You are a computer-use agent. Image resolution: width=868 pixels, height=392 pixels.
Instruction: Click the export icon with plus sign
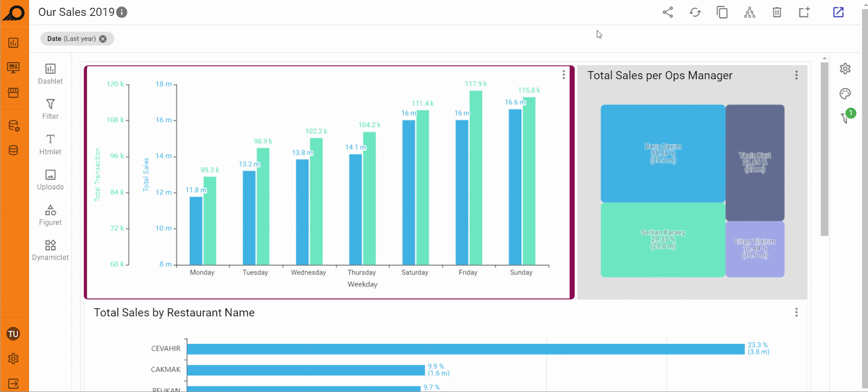[805, 12]
